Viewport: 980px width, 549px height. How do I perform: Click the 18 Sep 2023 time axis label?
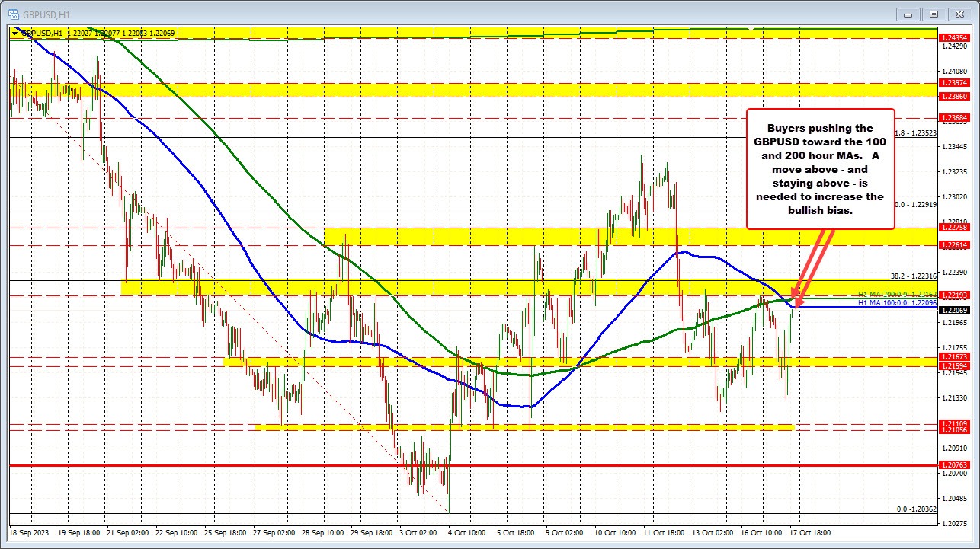pyautogui.click(x=29, y=533)
